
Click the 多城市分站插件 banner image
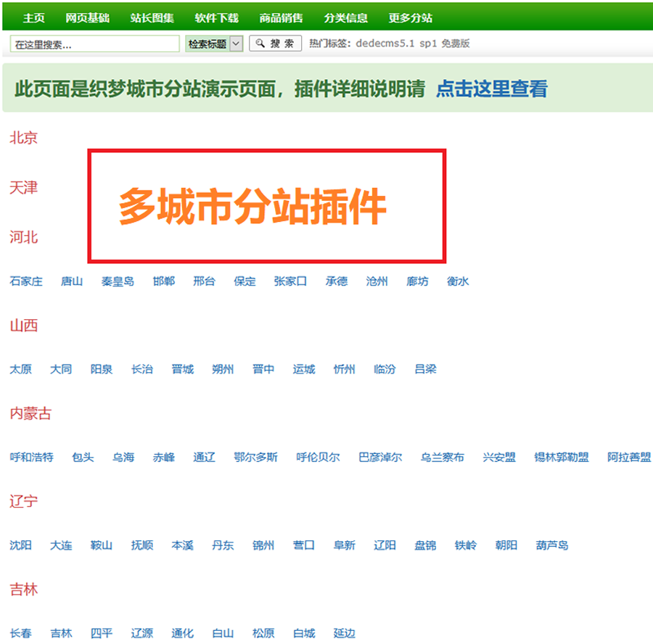[x=266, y=207]
